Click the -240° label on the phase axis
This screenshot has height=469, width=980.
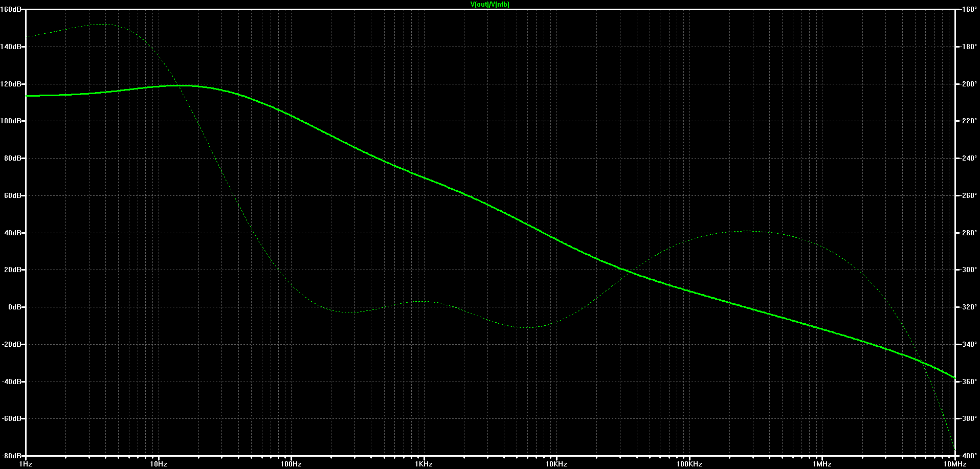pos(968,158)
